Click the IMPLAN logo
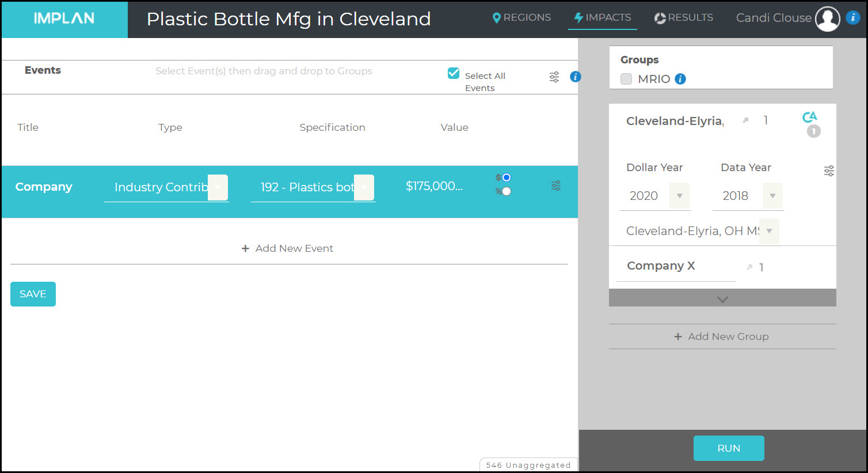This screenshot has height=473, width=868. [x=64, y=18]
